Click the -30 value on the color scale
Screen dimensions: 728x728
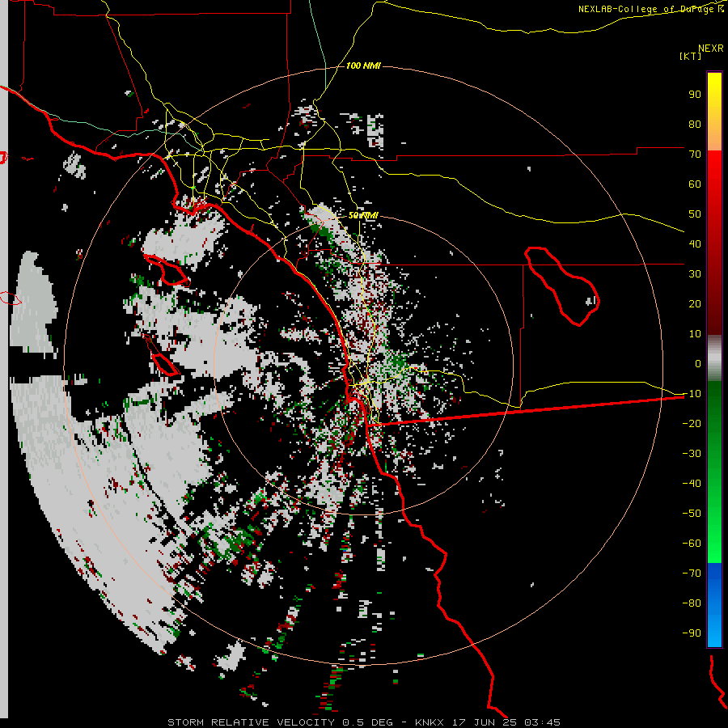(692, 454)
